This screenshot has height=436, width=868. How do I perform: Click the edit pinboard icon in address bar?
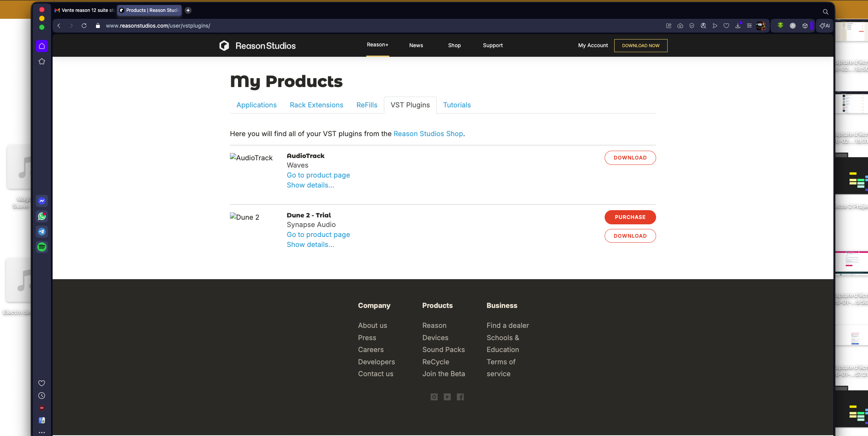pyautogui.click(x=669, y=26)
